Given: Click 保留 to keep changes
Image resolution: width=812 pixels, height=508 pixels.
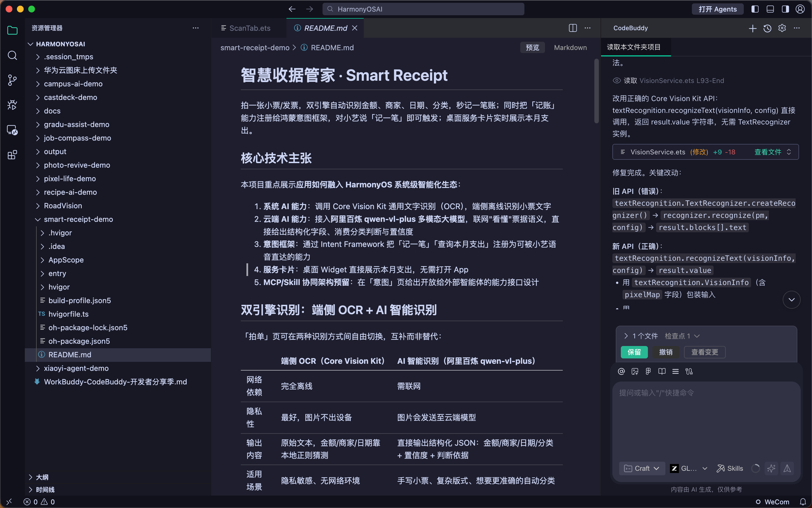Looking at the screenshot, I should pyautogui.click(x=634, y=352).
